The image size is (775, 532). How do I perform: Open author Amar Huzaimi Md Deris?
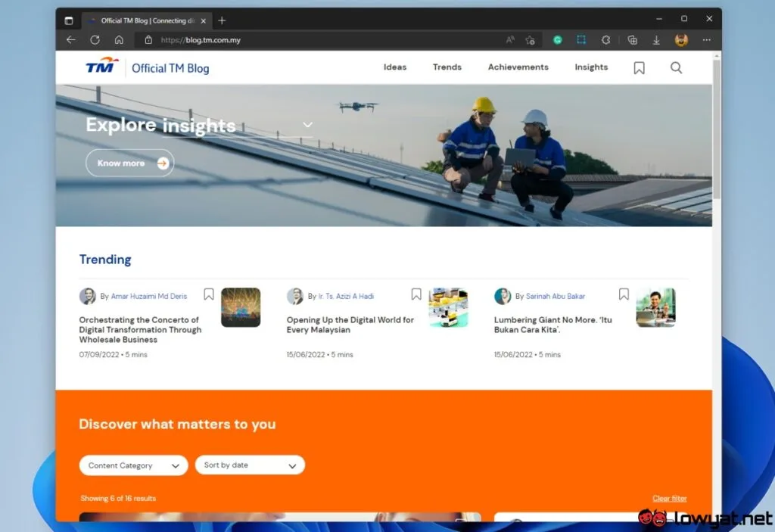coord(149,296)
